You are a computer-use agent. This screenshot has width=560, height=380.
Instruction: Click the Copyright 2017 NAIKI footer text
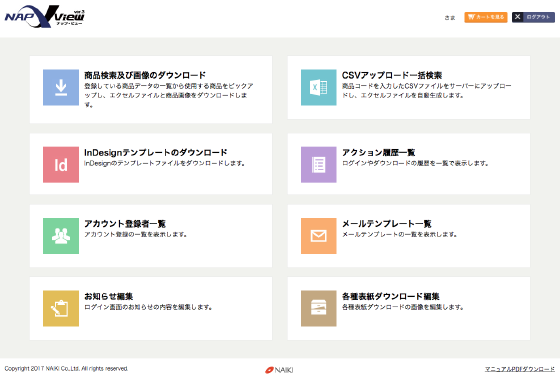(x=66, y=369)
